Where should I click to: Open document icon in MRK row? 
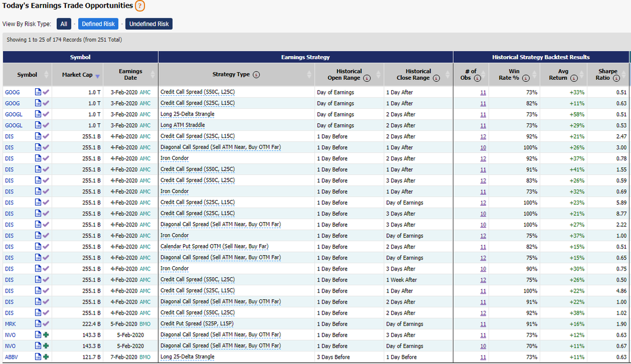[x=38, y=324]
